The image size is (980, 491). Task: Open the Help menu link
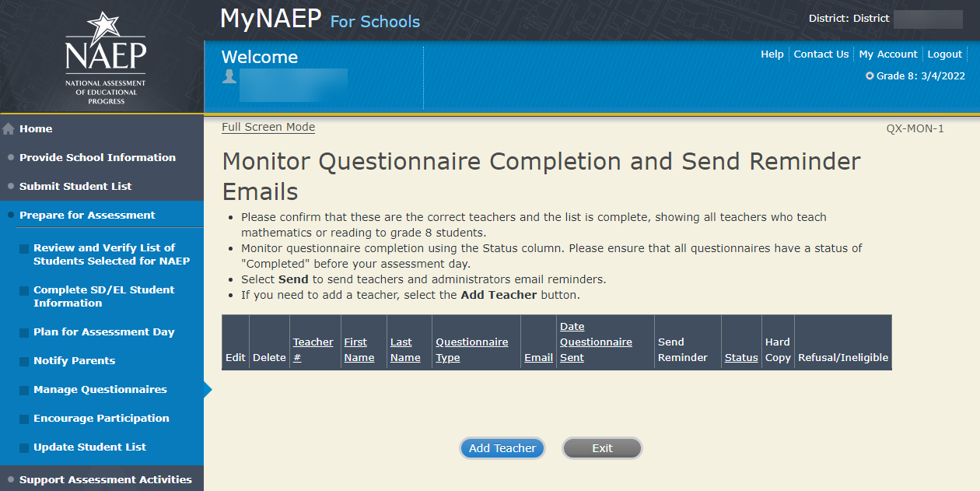(x=772, y=54)
